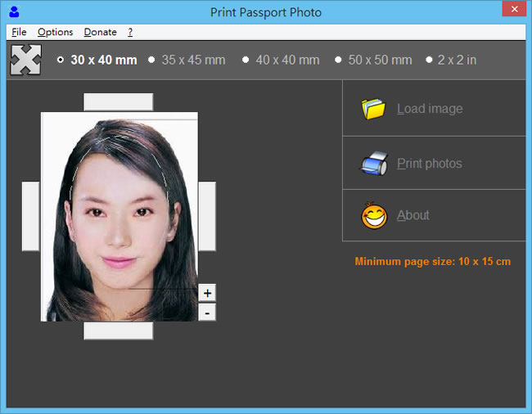
Task: Click the passport photo preview
Action: [119, 216]
